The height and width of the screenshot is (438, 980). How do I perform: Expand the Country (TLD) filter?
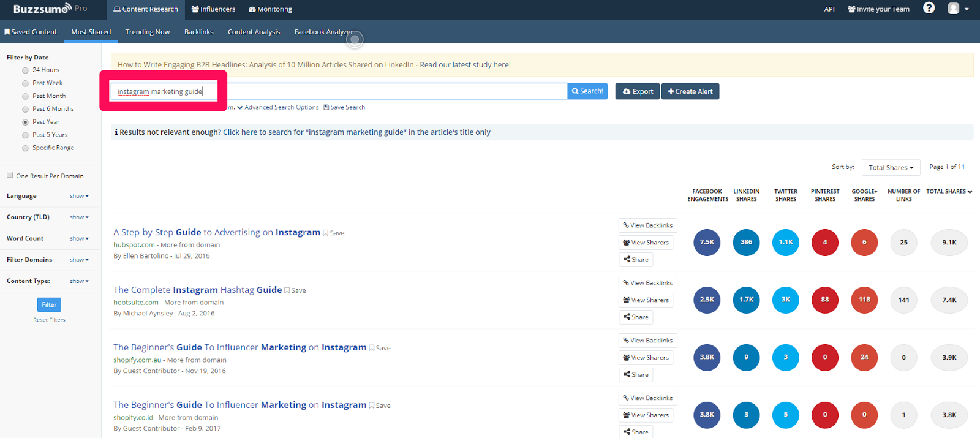pyautogui.click(x=79, y=217)
